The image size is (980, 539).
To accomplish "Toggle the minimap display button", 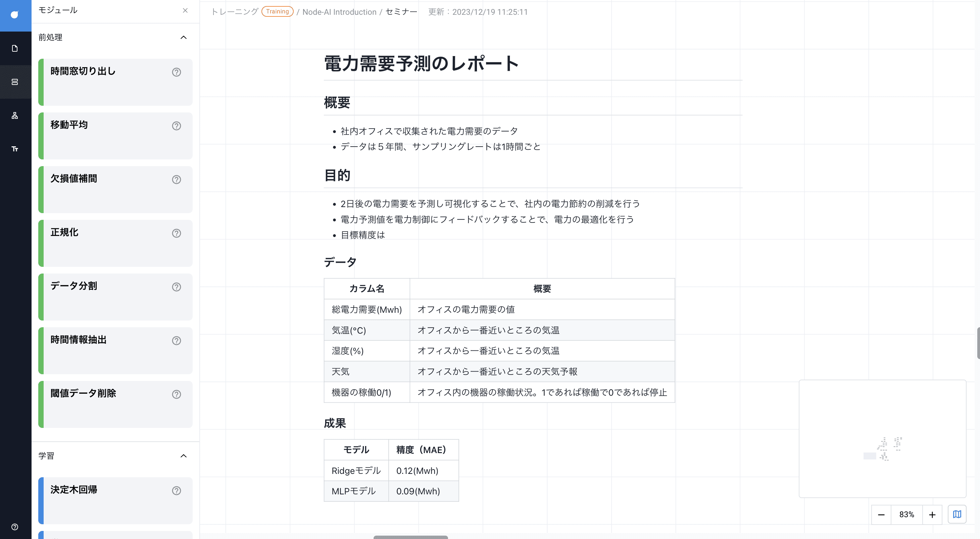I will (x=957, y=514).
